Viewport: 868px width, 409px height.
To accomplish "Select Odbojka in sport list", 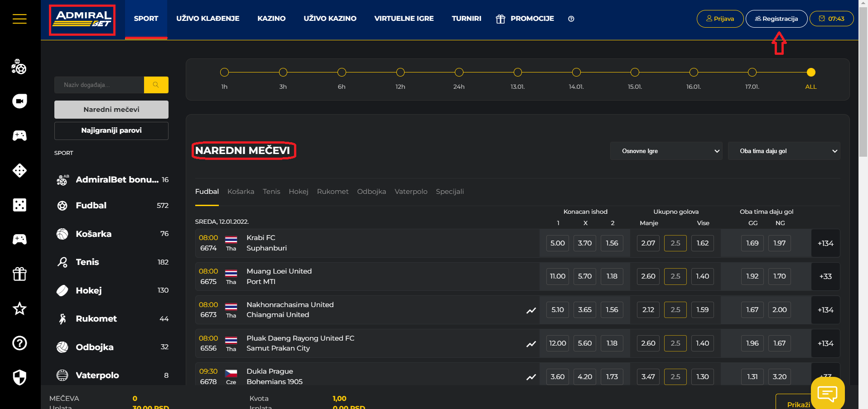I will pos(111,347).
